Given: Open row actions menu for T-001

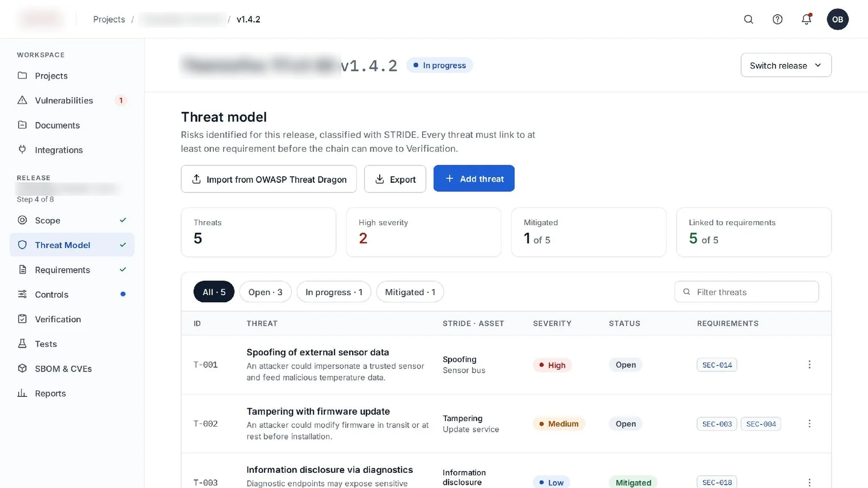Looking at the screenshot, I should (809, 364).
